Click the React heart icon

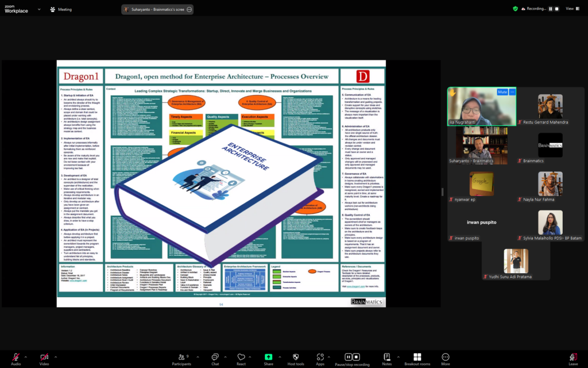tap(241, 357)
